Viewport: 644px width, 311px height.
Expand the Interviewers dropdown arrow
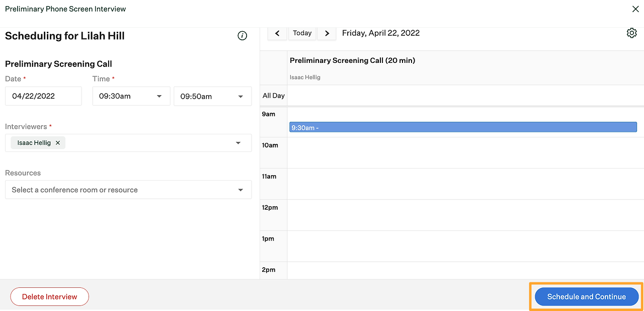238,143
